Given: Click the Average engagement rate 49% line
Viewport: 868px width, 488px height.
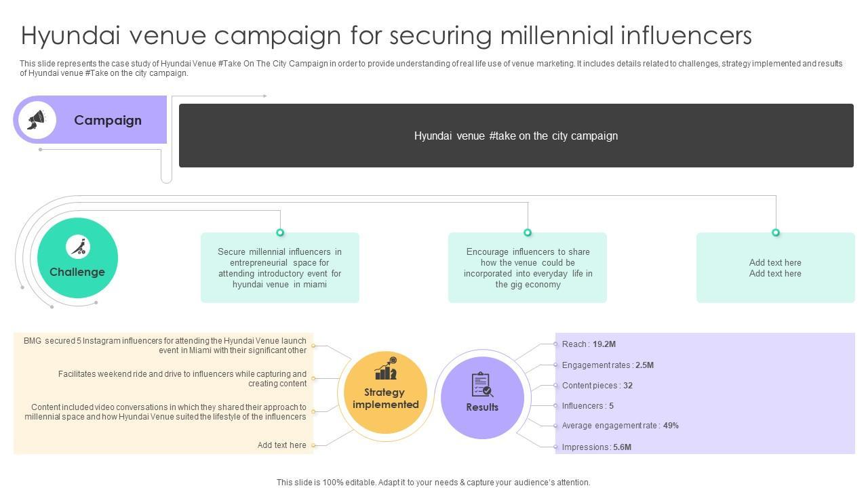Looking at the screenshot, I should [x=620, y=426].
